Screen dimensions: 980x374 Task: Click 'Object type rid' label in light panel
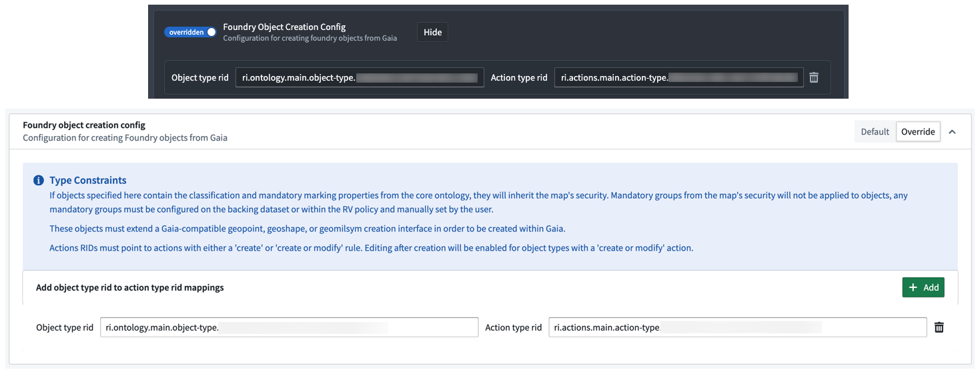65,327
